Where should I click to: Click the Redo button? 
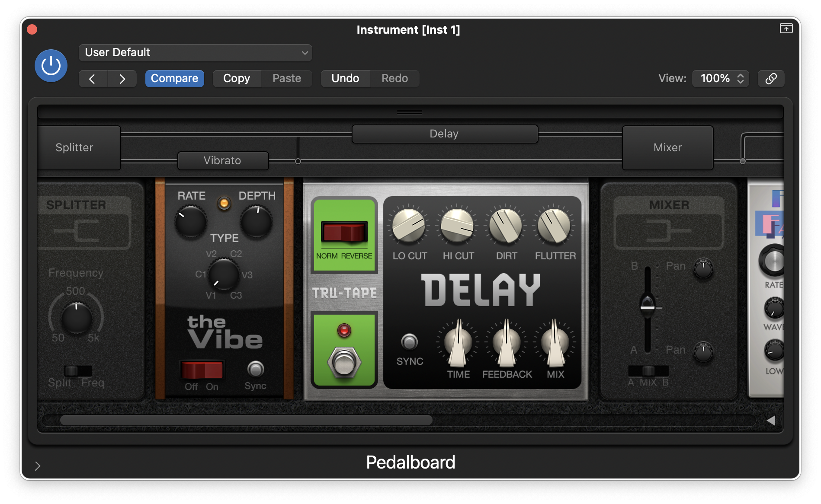pyautogui.click(x=394, y=79)
